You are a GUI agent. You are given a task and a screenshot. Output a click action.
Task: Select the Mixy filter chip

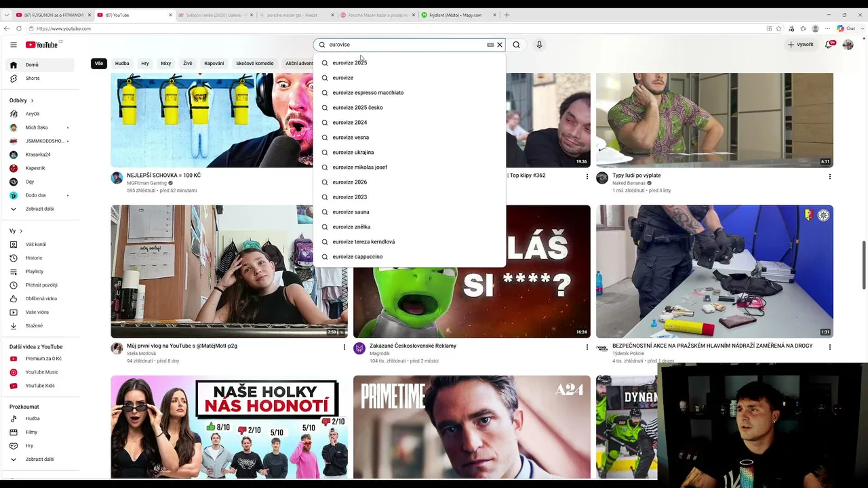(166, 64)
